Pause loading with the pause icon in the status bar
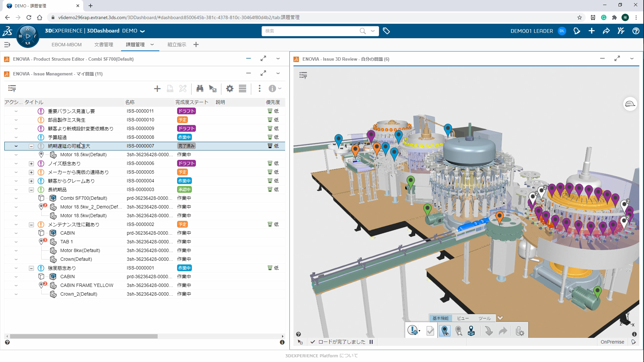Viewport: 644px width, 362px height. [x=371, y=342]
